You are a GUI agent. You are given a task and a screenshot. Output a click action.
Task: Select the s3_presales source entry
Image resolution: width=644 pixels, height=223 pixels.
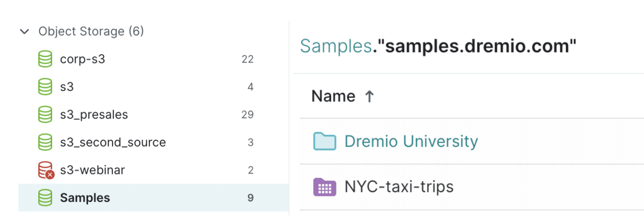click(154, 115)
